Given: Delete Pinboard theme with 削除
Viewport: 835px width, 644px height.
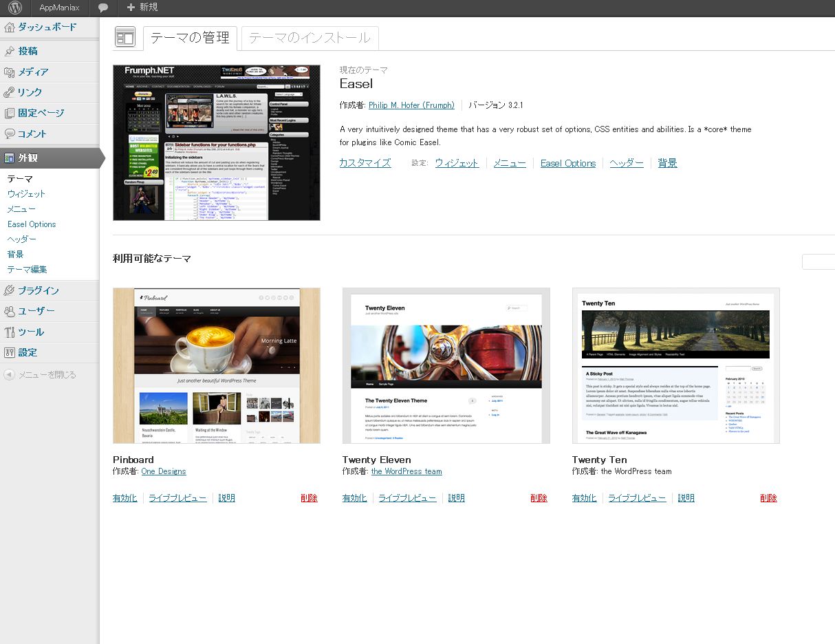Looking at the screenshot, I should [x=310, y=498].
